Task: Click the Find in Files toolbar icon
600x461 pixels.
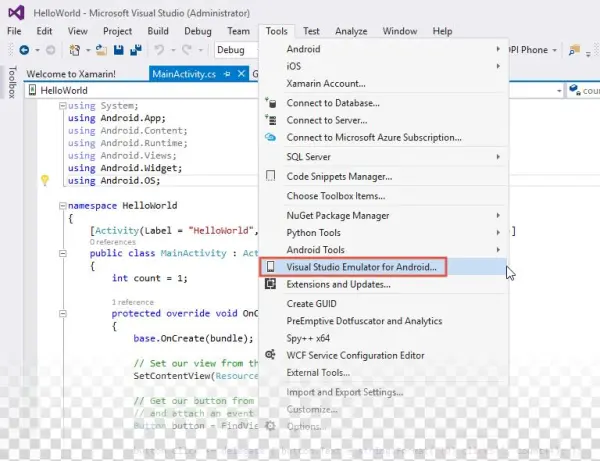Action: coord(574,50)
